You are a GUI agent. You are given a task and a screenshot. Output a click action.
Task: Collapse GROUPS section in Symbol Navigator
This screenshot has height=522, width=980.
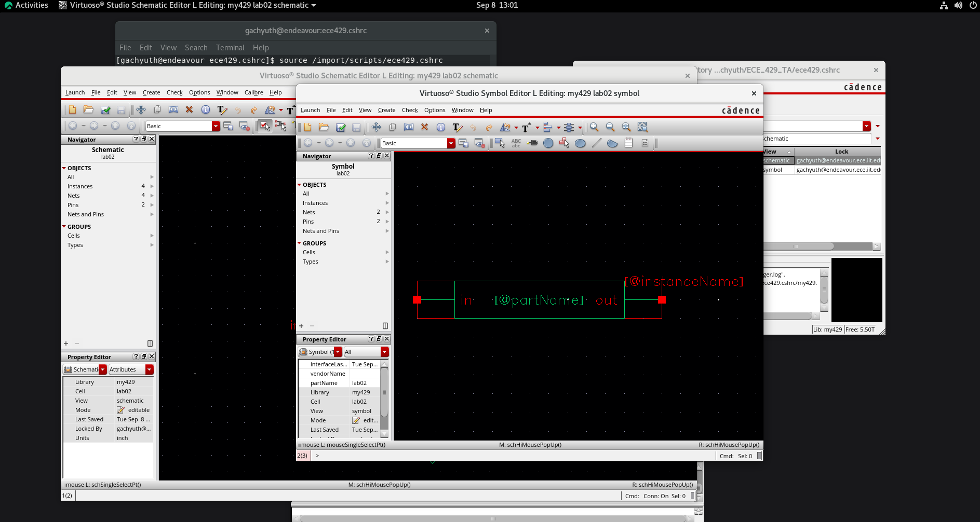coord(299,243)
